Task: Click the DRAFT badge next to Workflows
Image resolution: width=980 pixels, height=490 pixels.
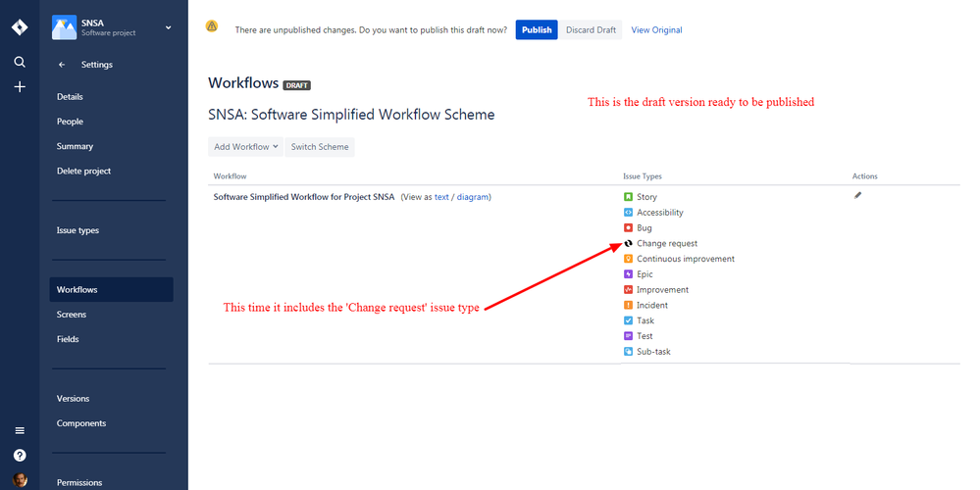Action: coord(297,85)
